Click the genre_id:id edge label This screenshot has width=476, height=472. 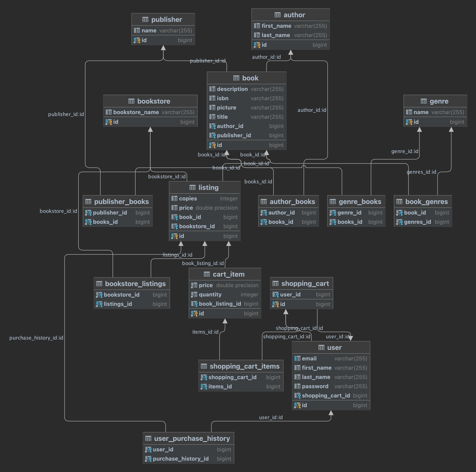click(405, 151)
